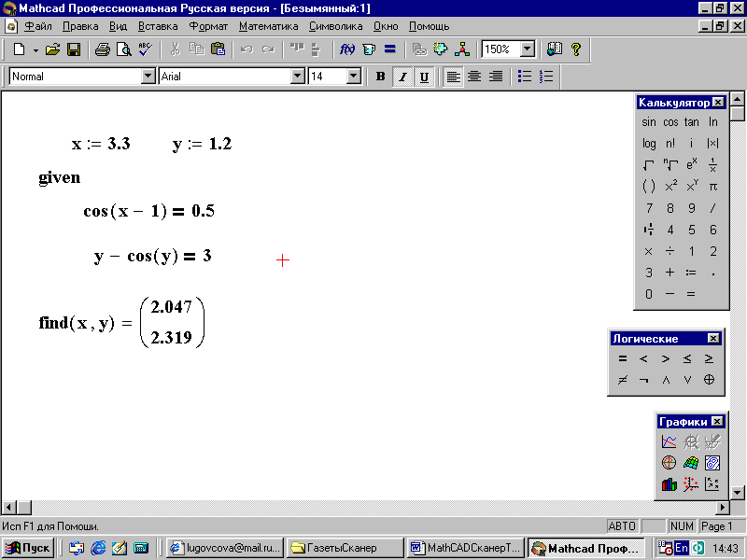747x560 pixels.
Task: Insert 3D scatter plot from Графики palette
Action: (x=691, y=483)
